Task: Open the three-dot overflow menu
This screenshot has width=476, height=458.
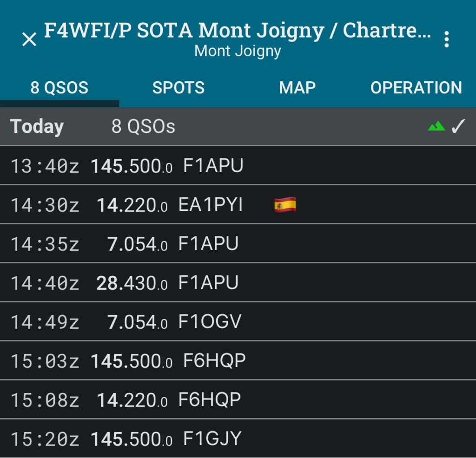Action: click(x=446, y=39)
